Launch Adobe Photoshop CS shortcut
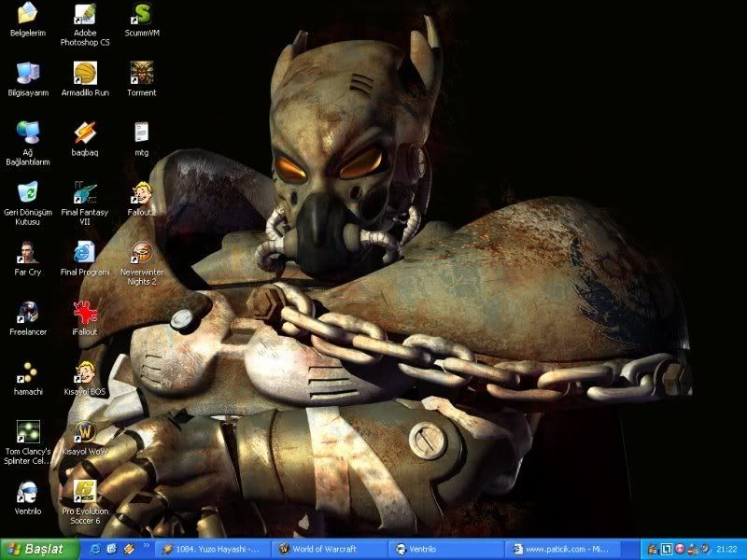The image size is (747, 560). 85,15
